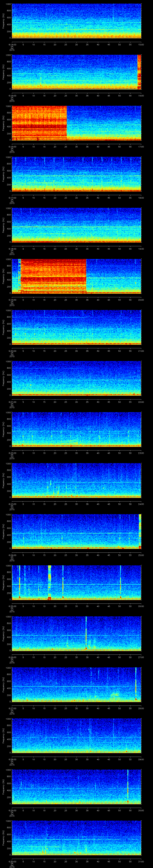The height and width of the screenshot is (868, 153).
Task: Pick the spectrogram panel starting at 6:28:00
Action: click(77, 736)
